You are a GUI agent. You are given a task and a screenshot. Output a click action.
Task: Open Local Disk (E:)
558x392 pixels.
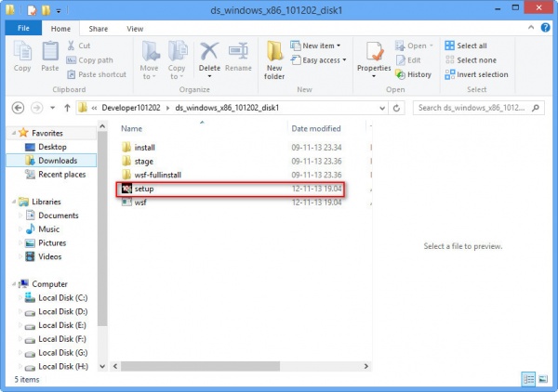pyautogui.click(x=62, y=325)
